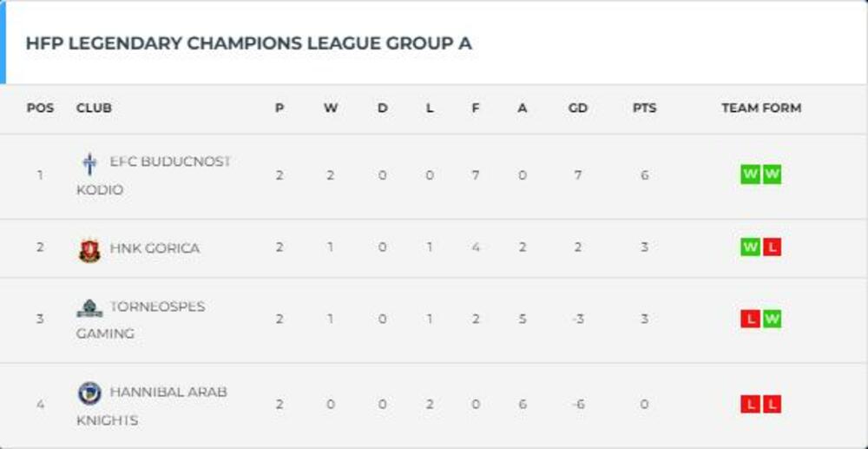The width and height of the screenshot is (868, 449).
Task: Open the EFC Buducnost Kodio club link
Action: 170,162
